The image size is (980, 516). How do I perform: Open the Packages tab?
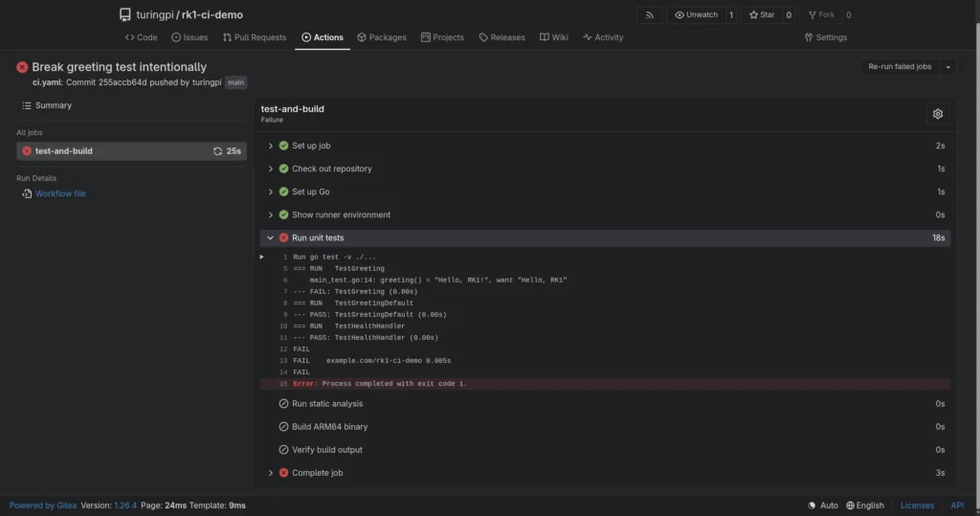tap(381, 37)
